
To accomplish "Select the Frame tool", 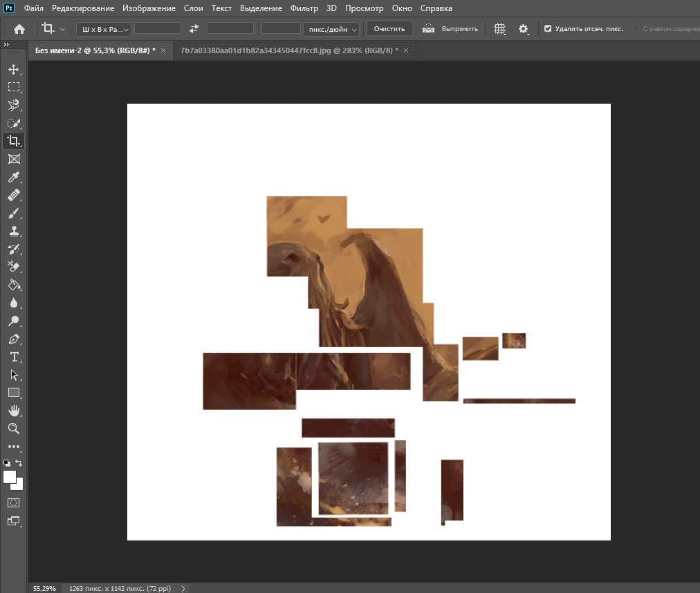I will 14,159.
